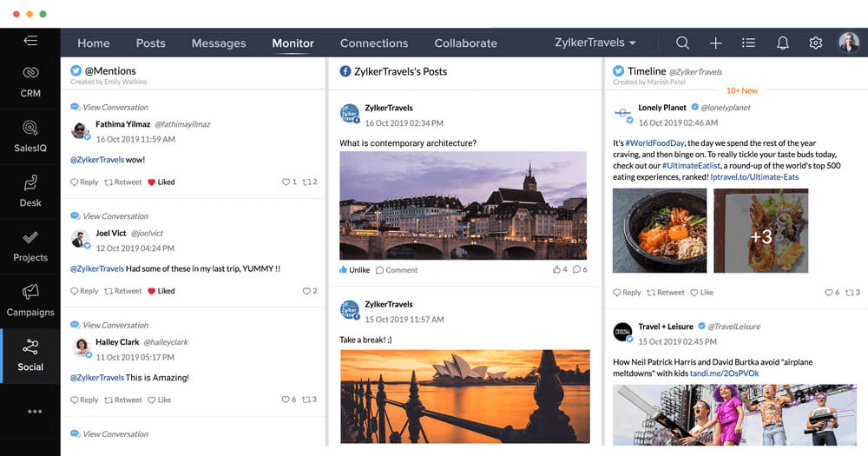Retweet the Lonely Planet tweet
Image resolution: width=868 pixels, height=456 pixels.
[666, 292]
